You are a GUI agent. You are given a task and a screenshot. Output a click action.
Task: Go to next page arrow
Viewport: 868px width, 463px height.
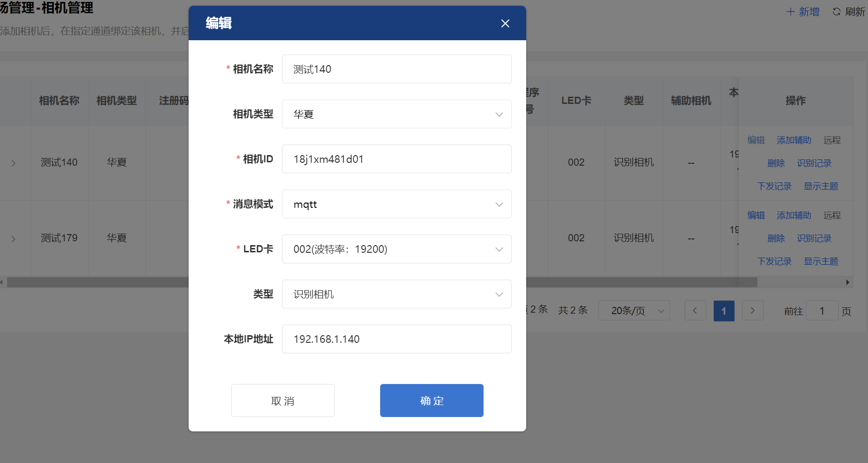coord(752,311)
